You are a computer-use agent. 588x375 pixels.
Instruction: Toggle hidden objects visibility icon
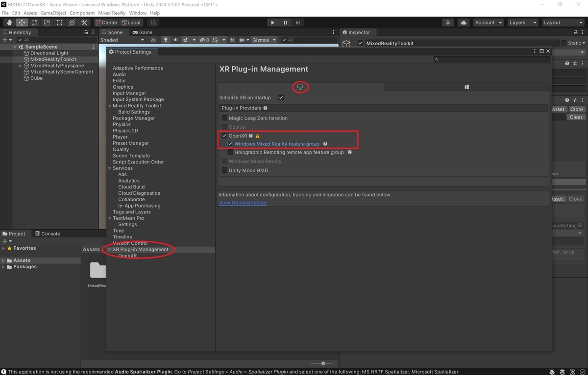point(204,40)
